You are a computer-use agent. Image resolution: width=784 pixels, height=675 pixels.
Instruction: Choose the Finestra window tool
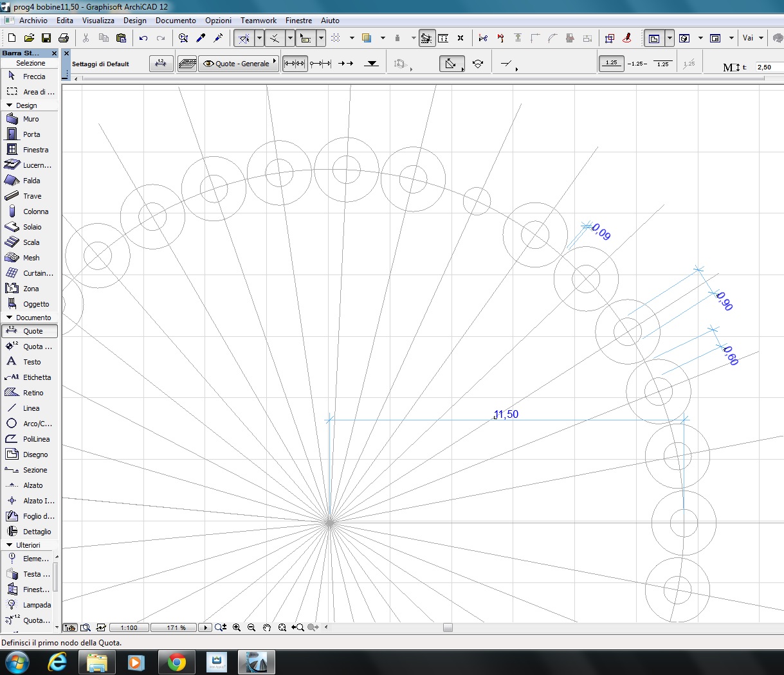(x=30, y=150)
